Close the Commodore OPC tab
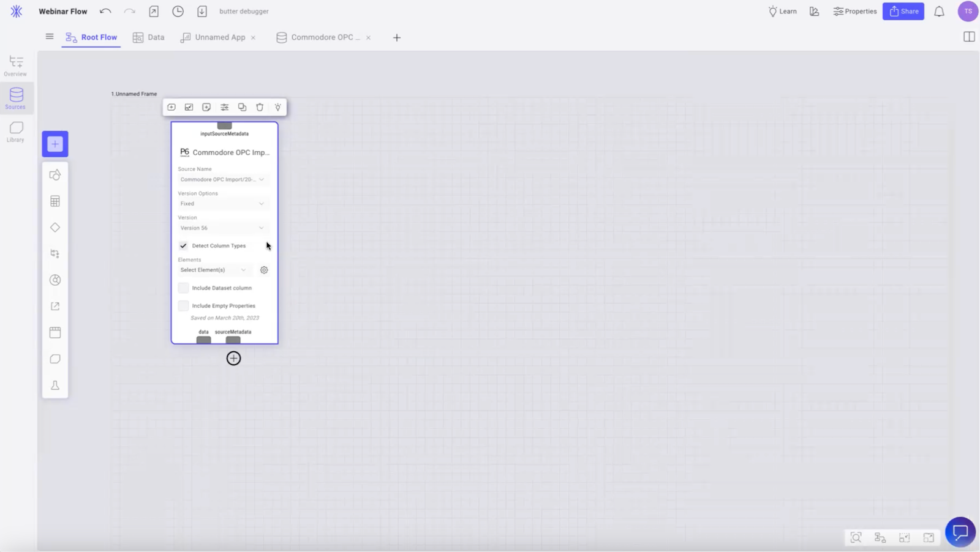This screenshot has width=980, height=552. click(368, 37)
